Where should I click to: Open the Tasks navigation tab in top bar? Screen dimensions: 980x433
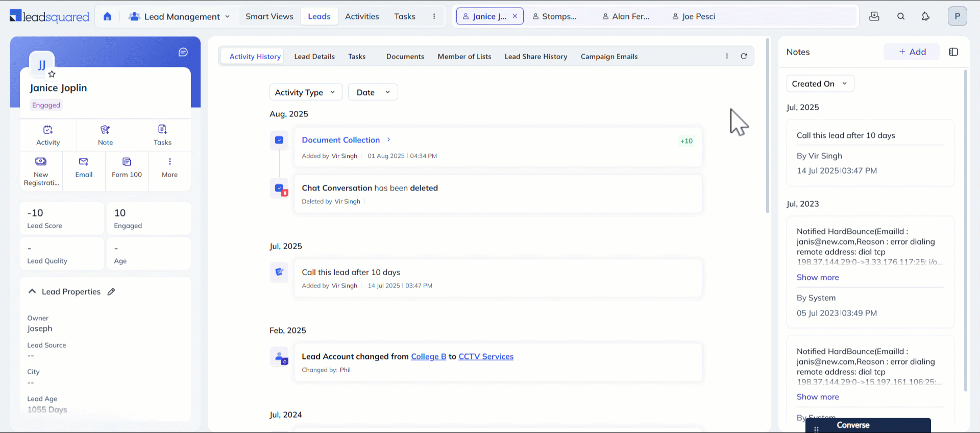pyautogui.click(x=405, y=16)
